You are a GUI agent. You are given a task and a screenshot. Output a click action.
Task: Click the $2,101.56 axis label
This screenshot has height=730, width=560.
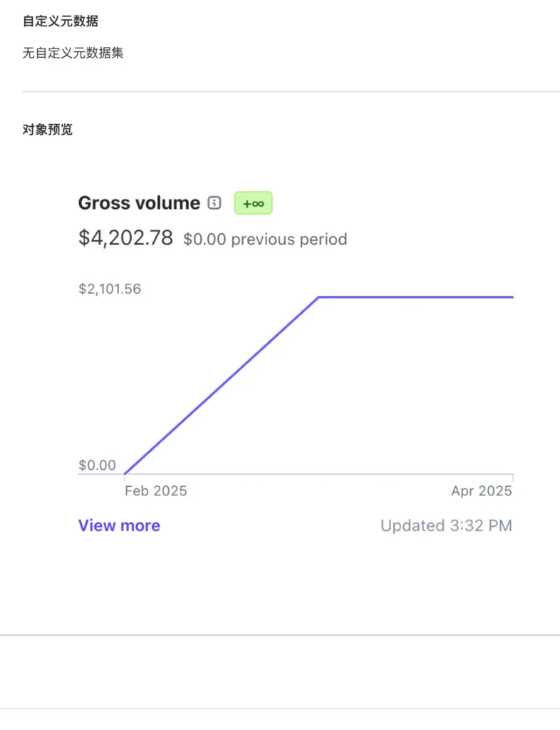pyautogui.click(x=110, y=289)
